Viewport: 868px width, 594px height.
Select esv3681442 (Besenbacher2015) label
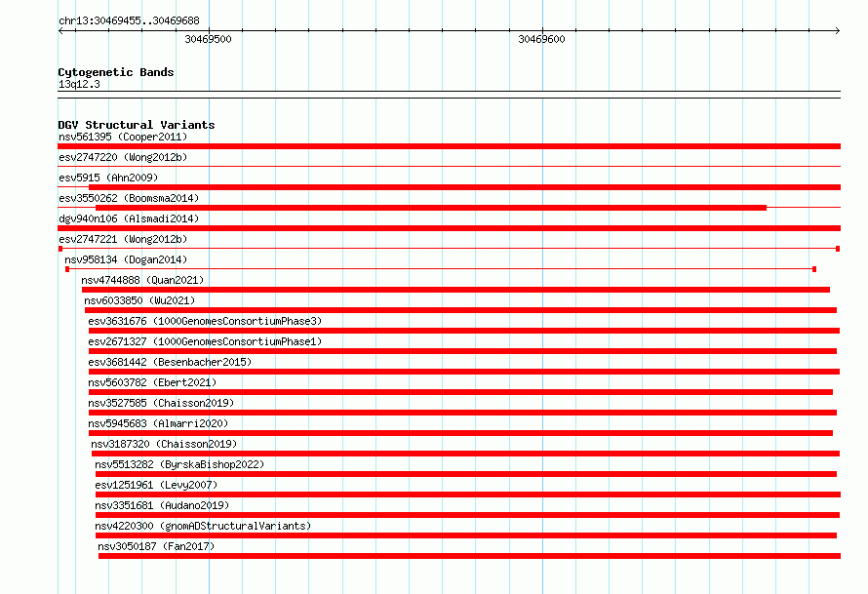(x=170, y=362)
